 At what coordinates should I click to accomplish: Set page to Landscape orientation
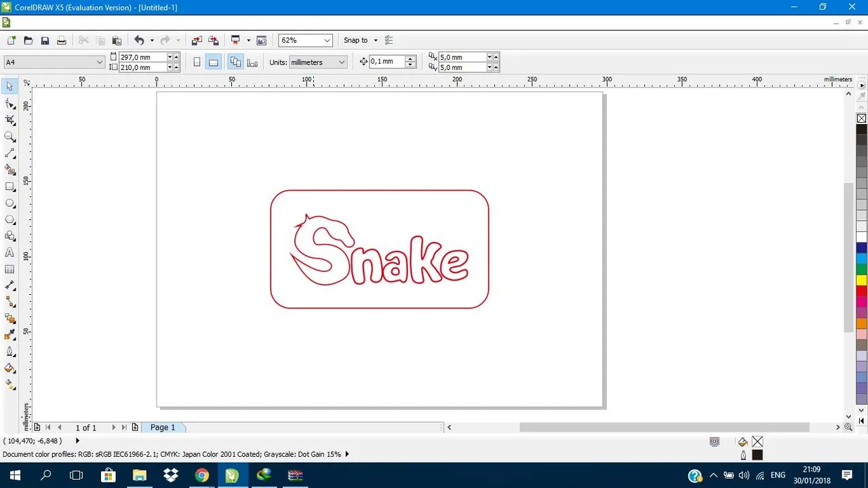coord(213,62)
